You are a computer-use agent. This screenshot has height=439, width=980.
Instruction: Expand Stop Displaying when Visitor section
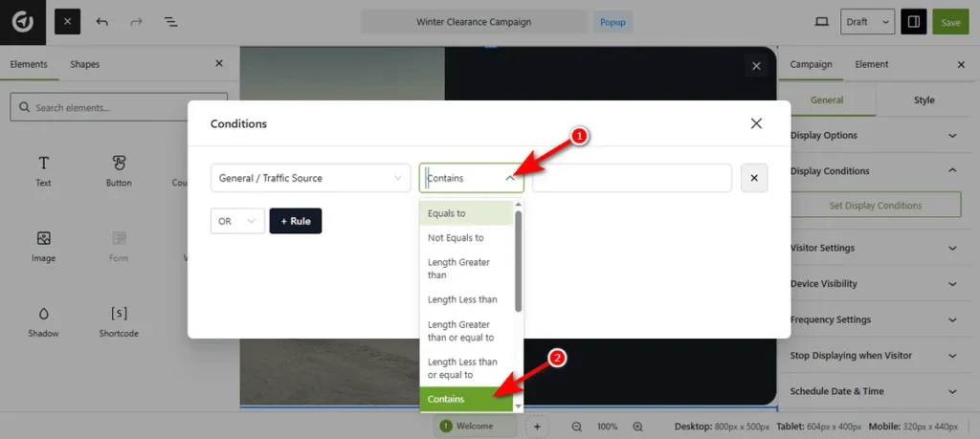[874, 356]
